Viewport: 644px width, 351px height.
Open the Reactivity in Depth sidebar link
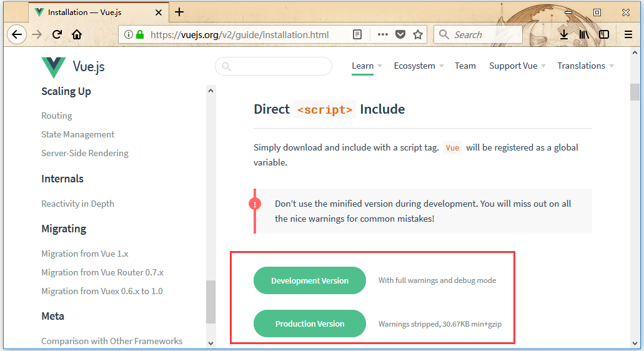(x=77, y=204)
